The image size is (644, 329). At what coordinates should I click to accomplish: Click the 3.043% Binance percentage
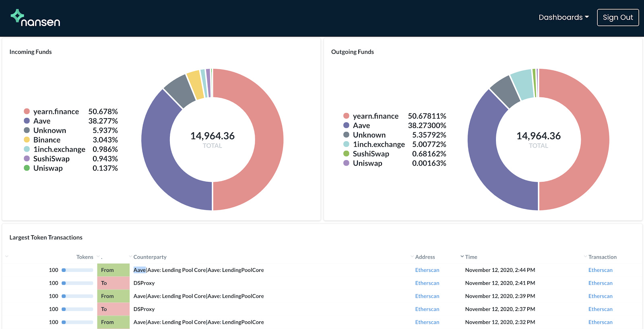[x=105, y=140]
